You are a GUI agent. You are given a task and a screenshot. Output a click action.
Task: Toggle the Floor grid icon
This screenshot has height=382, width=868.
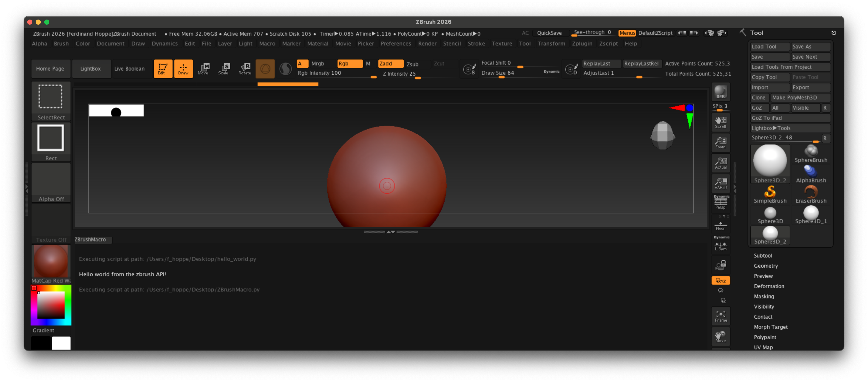tap(720, 225)
